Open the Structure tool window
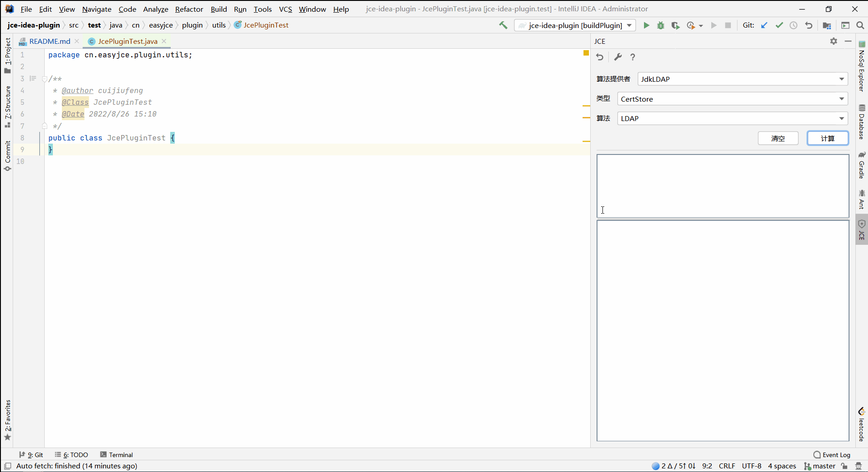 (7, 106)
